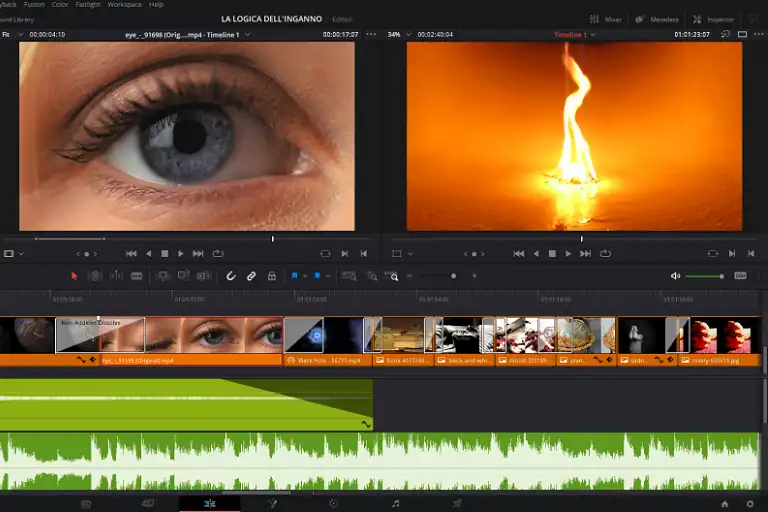Play the timeline viewer
Viewport: 768px width, 512px height.
click(568, 254)
